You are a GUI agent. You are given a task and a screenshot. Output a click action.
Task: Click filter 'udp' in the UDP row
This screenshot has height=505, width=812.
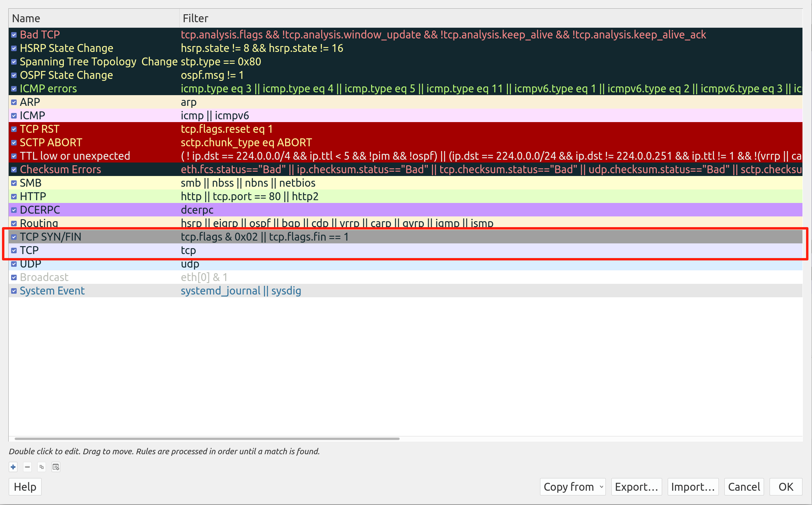tap(190, 264)
